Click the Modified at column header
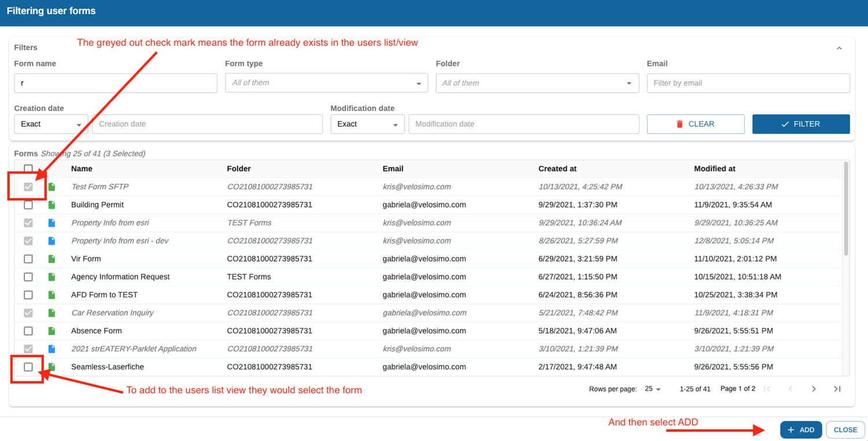Image resolution: width=868 pixels, height=441 pixels. (x=715, y=168)
